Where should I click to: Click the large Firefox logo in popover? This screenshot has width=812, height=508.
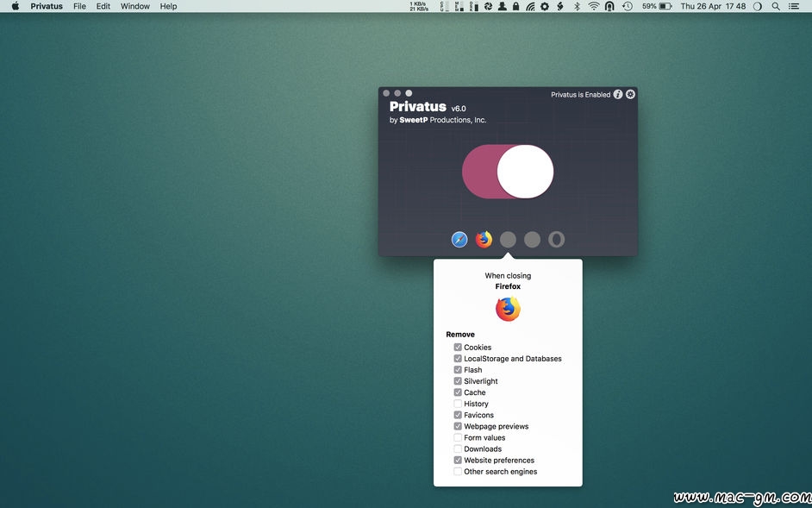click(508, 309)
